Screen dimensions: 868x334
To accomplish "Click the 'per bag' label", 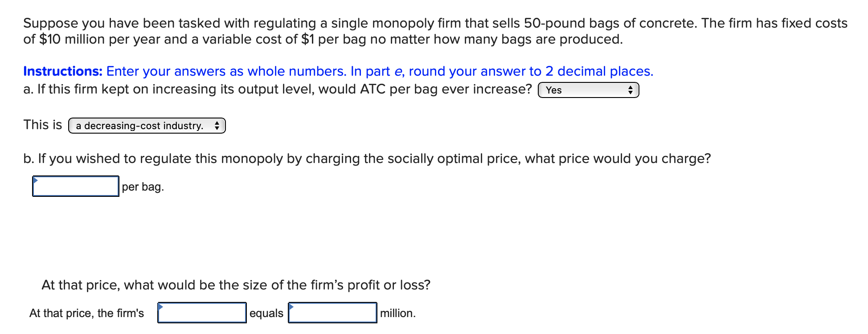I will (143, 187).
